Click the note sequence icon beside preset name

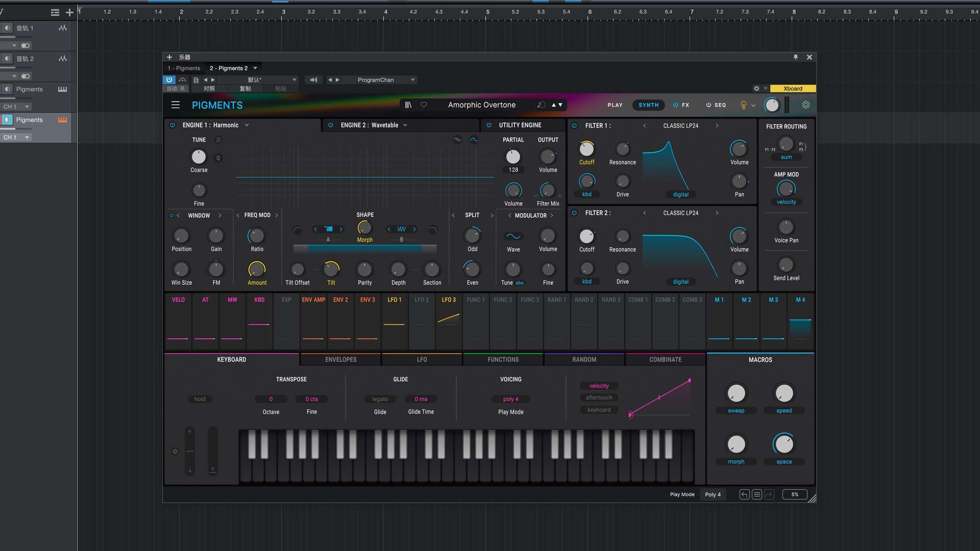pos(541,105)
